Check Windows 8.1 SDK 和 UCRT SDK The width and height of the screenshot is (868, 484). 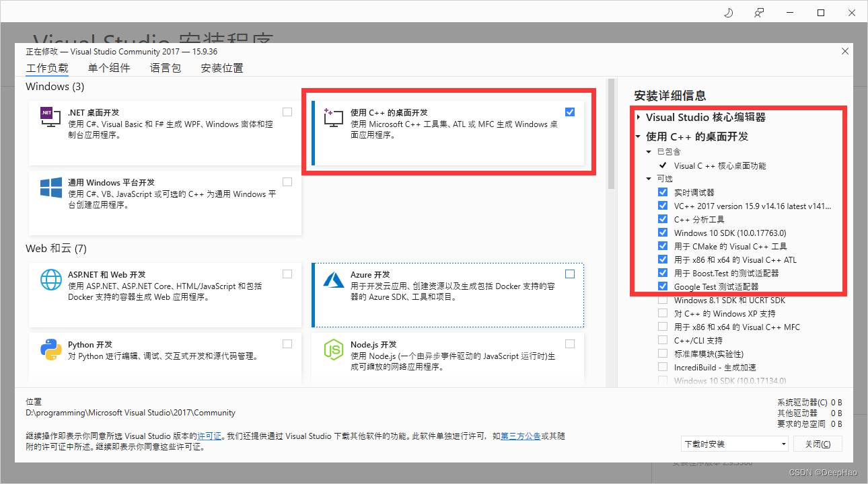pos(663,300)
